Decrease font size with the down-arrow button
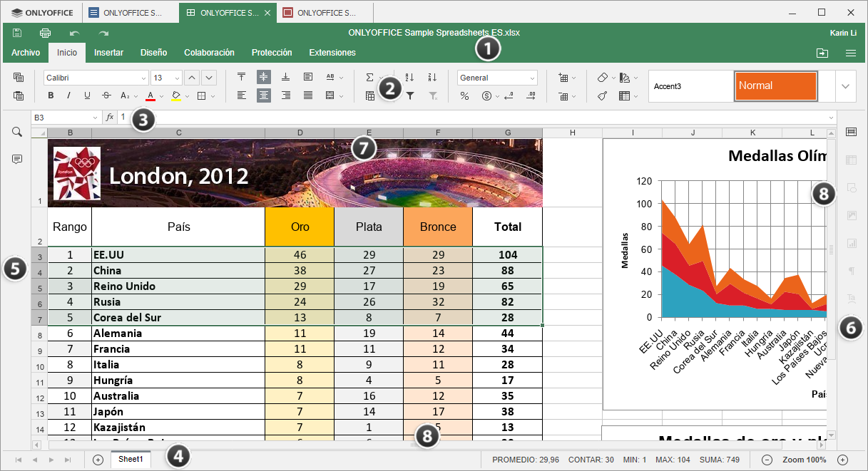The image size is (868, 471). (x=208, y=78)
